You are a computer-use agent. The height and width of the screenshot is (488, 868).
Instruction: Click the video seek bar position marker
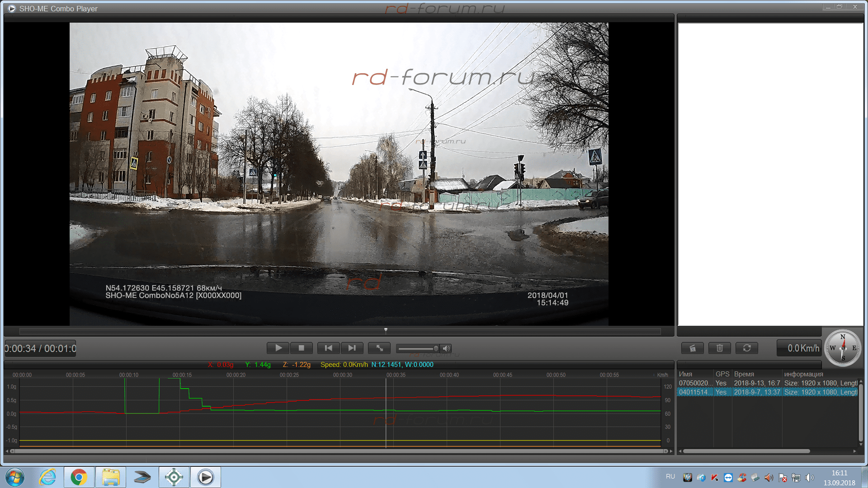pyautogui.click(x=386, y=330)
